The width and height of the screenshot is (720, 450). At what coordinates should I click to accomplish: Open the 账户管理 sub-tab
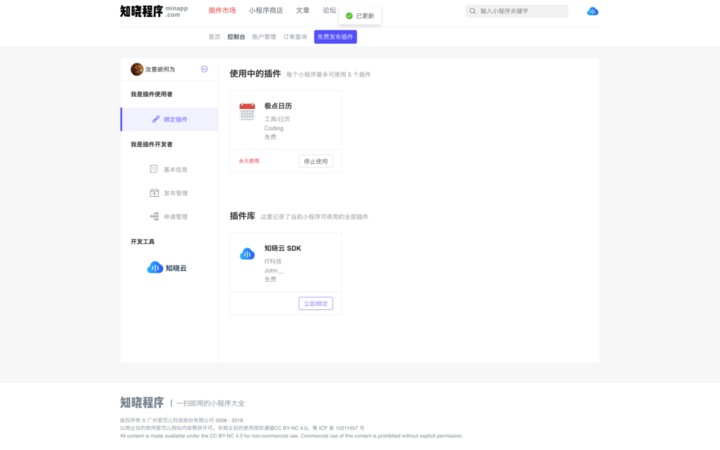pos(264,37)
